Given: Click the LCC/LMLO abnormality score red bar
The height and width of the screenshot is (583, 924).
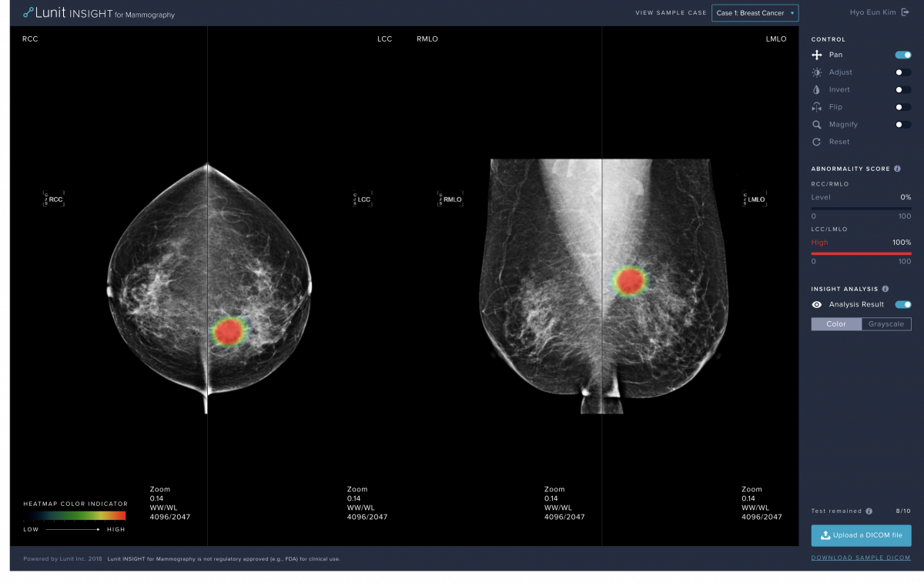Looking at the screenshot, I should [861, 253].
